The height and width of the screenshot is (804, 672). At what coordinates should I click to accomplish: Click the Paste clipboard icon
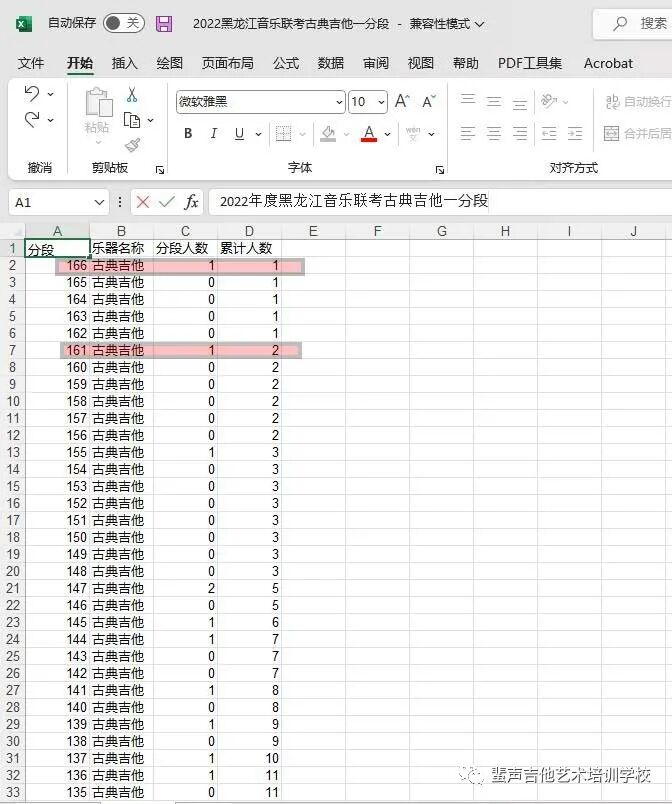click(x=98, y=103)
